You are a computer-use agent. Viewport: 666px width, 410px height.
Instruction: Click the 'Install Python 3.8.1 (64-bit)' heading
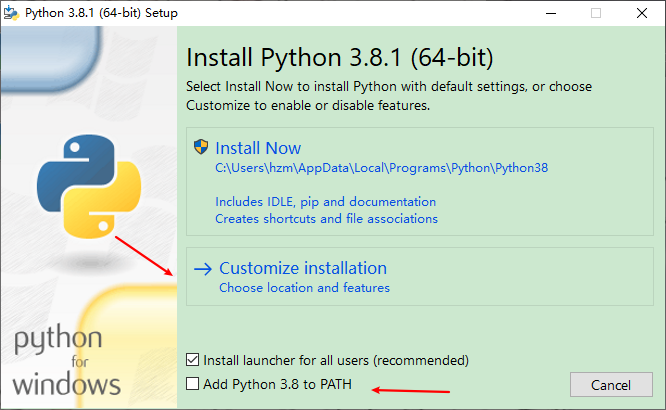click(x=340, y=58)
